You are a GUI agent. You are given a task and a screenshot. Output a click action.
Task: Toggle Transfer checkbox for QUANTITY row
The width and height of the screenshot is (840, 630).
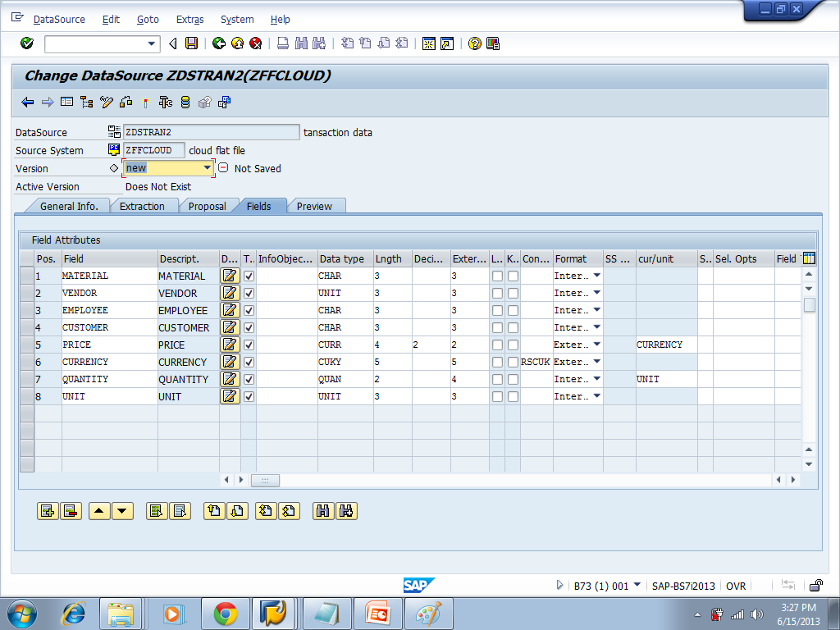coord(249,379)
